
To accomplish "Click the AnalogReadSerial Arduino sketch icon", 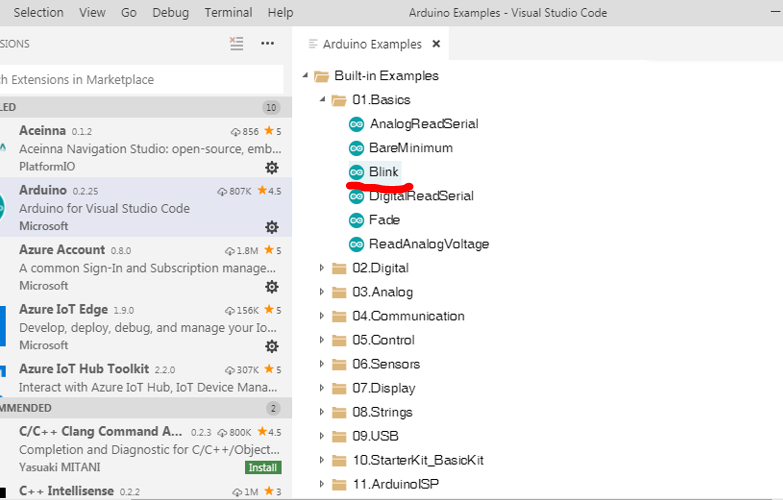I will point(357,124).
